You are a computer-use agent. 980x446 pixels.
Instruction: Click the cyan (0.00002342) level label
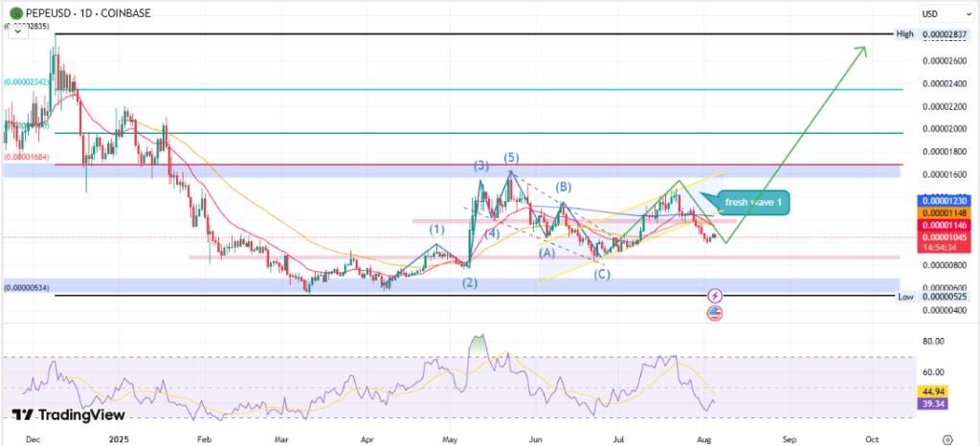(x=27, y=81)
